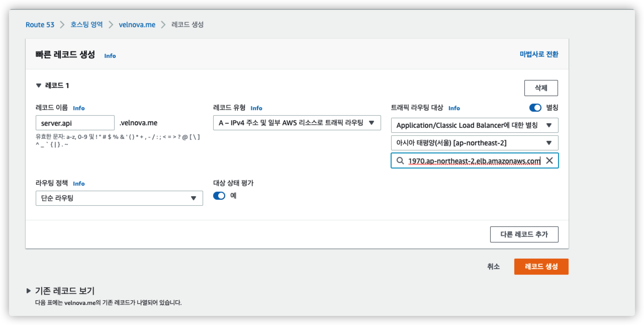Collapse the 레코드 1 section

click(39, 86)
